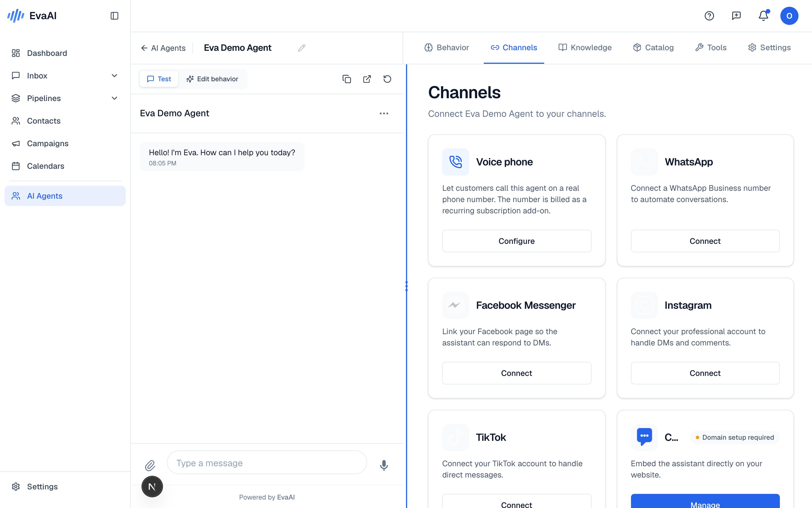The height and width of the screenshot is (508, 812).
Task: Click the microphone icon
Action: [384, 465]
